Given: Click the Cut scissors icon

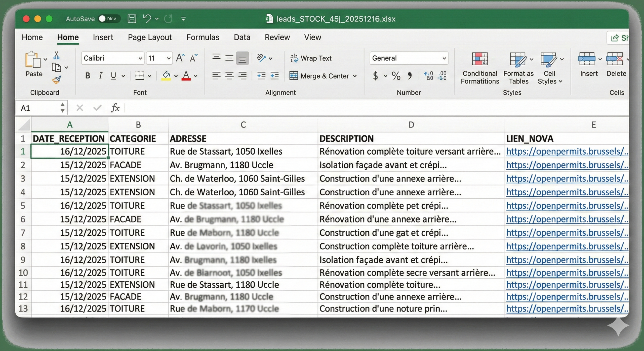Looking at the screenshot, I should tap(56, 55).
